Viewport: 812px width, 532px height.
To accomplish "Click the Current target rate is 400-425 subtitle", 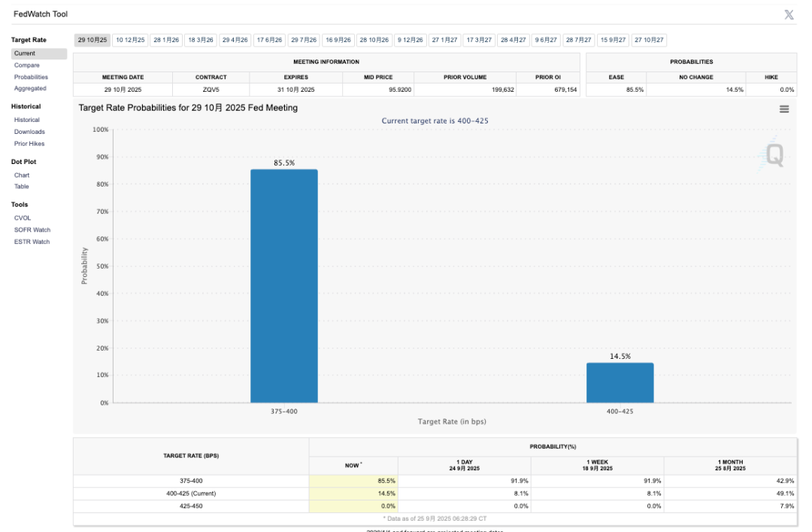I will tap(435, 121).
